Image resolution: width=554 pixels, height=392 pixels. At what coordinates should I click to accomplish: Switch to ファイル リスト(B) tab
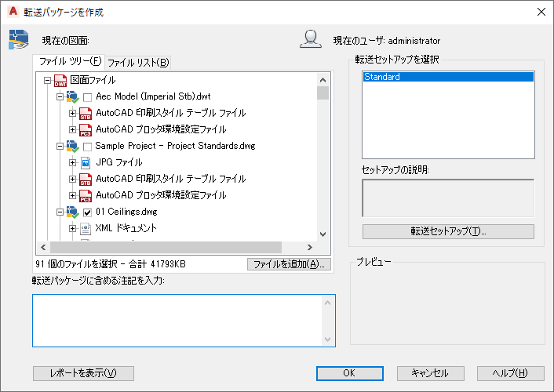coord(138,63)
